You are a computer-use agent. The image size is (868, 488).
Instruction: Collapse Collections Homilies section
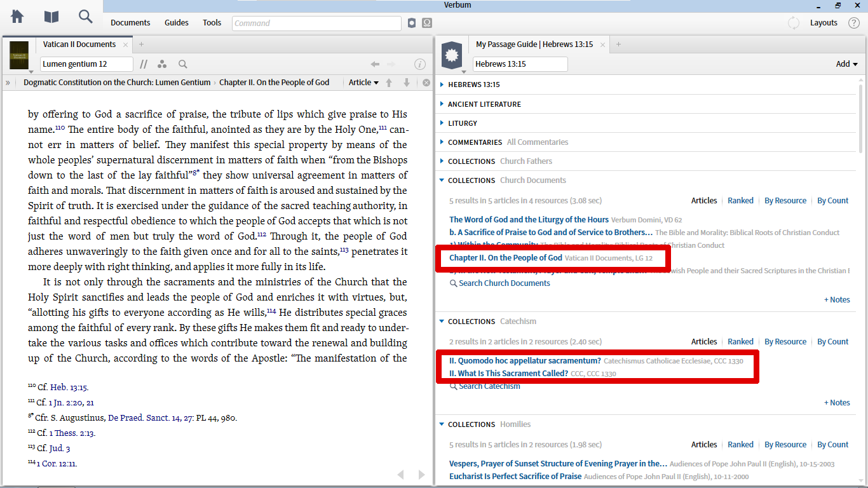442,424
